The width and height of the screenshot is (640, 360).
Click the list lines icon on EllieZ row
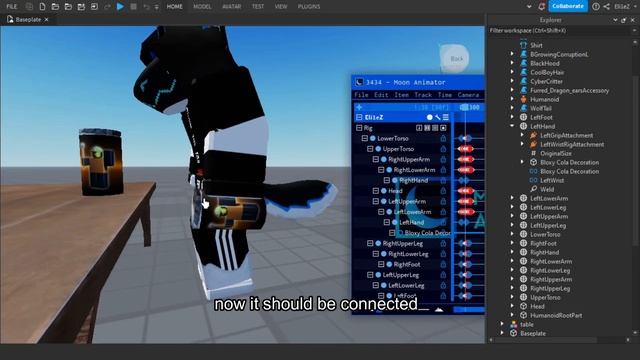click(x=446, y=118)
